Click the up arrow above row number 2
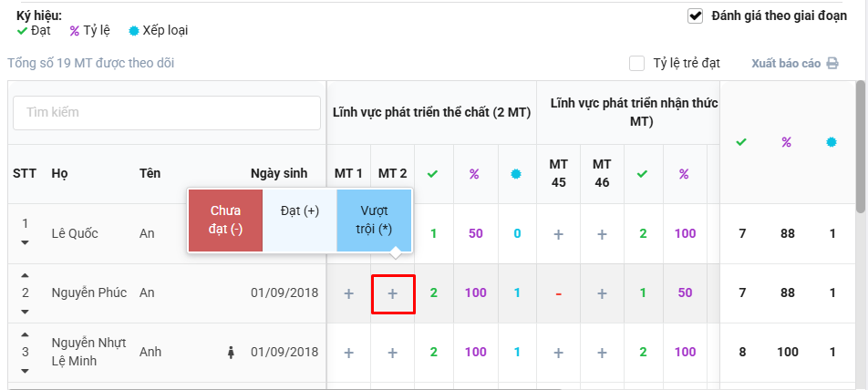Viewport: 868px width, 390px height. tap(26, 276)
